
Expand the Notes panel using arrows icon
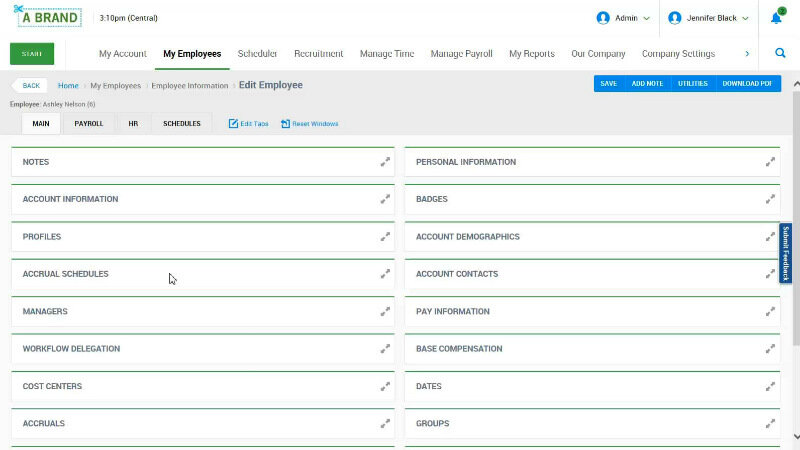(x=385, y=162)
